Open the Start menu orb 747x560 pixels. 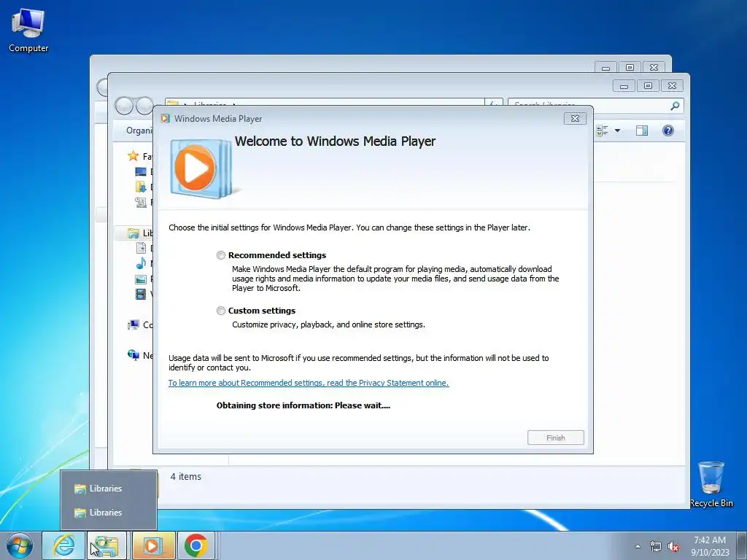point(20,545)
